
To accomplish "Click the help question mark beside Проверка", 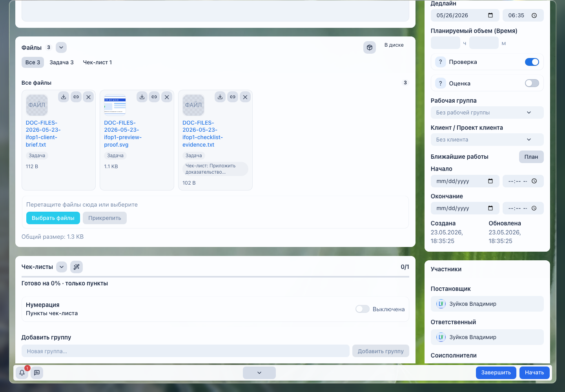I will click(440, 62).
